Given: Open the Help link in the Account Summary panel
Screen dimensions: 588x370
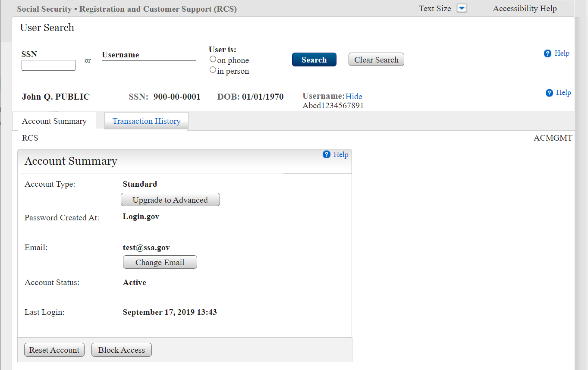Looking at the screenshot, I should tap(341, 154).
